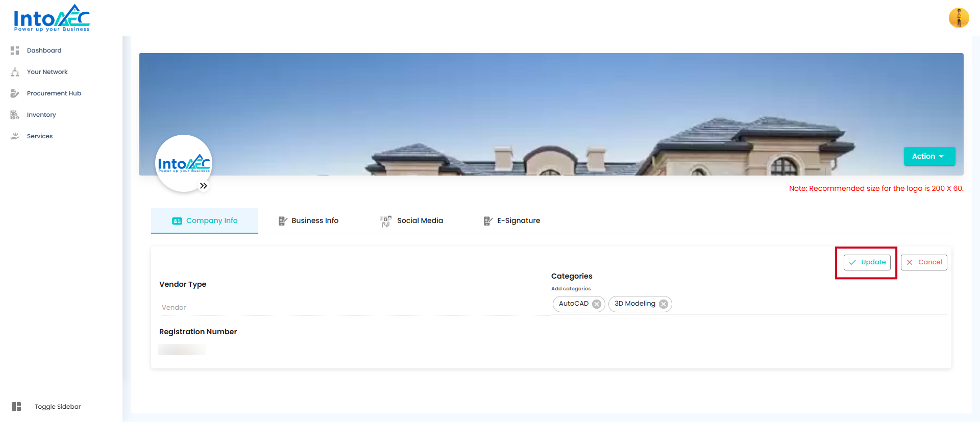Go to Your Network
The width and height of the screenshot is (980, 422).
coord(47,72)
